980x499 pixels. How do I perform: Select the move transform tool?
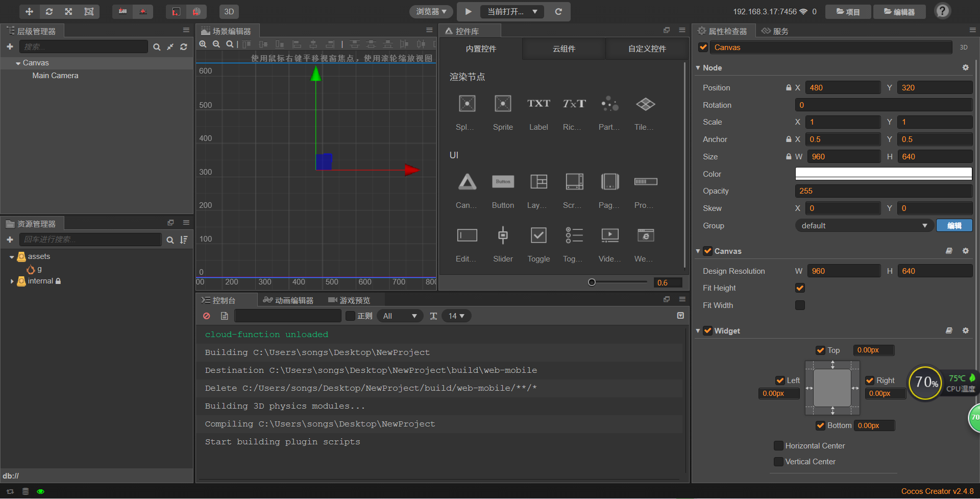point(29,11)
